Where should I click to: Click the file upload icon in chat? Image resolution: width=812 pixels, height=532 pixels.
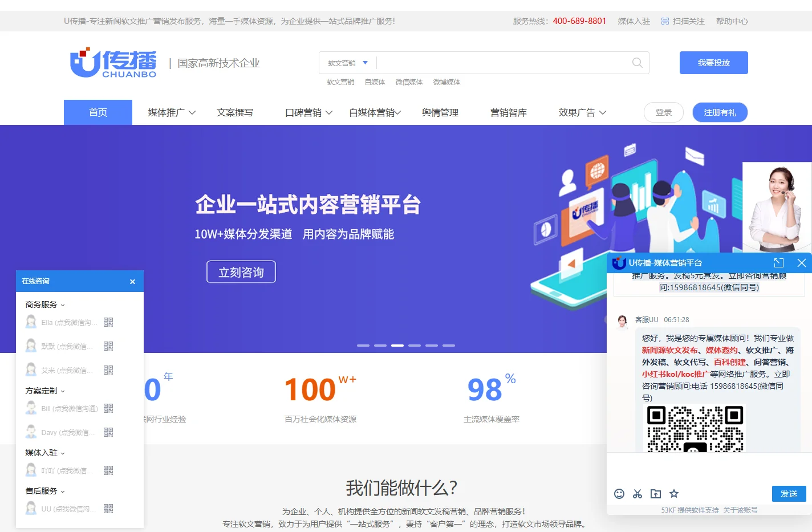[x=656, y=494]
